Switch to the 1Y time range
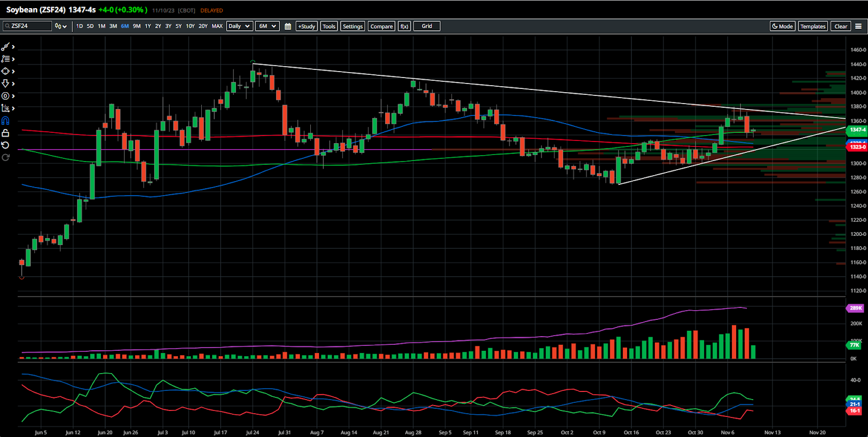This screenshot has height=437, width=868. [148, 26]
